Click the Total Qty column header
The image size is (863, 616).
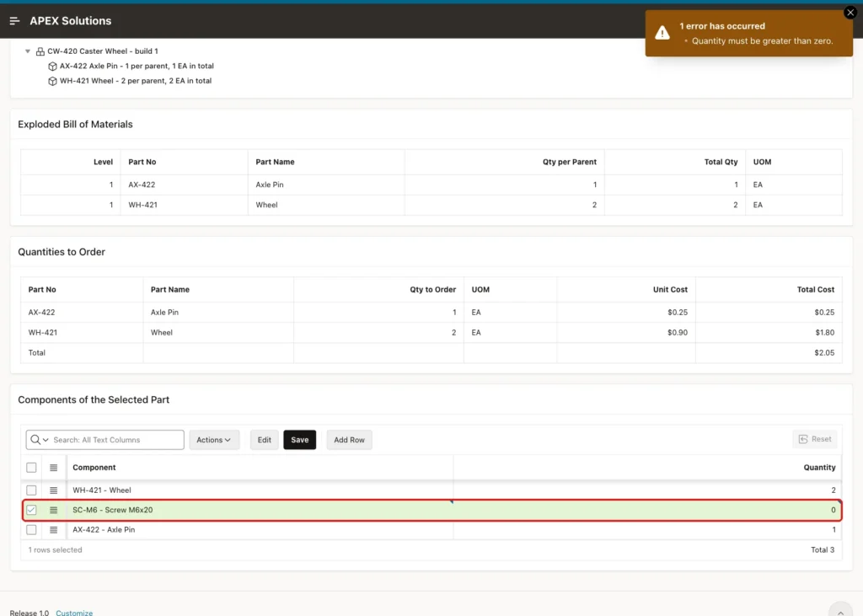tap(675, 162)
